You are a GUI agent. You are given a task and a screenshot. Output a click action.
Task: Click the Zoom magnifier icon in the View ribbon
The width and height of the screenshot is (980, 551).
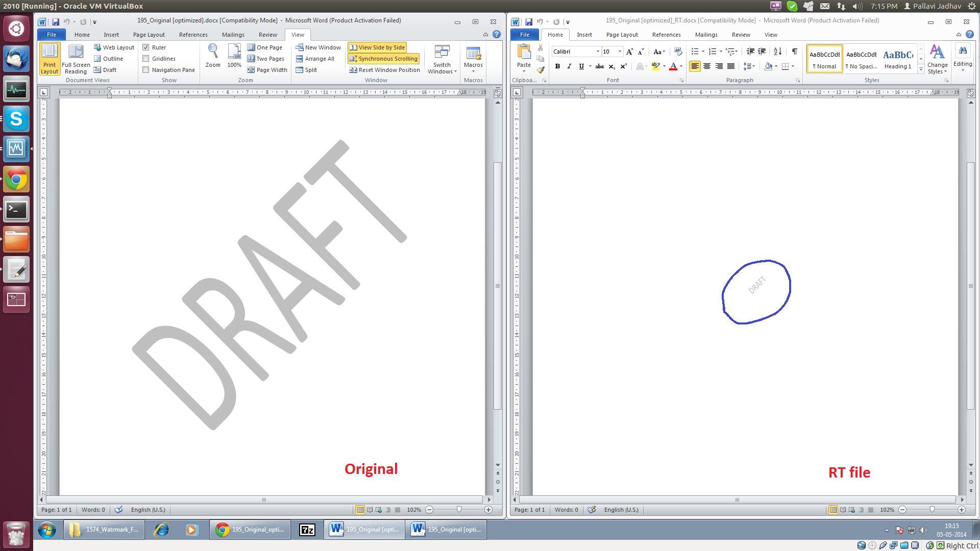click(213, 52)
